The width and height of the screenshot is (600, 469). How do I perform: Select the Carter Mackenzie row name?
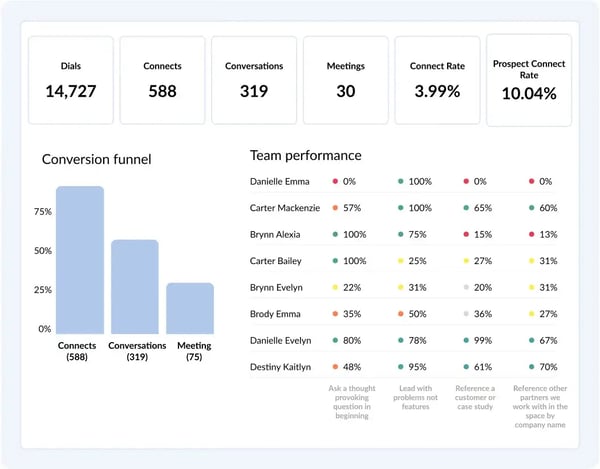(285, 208)
